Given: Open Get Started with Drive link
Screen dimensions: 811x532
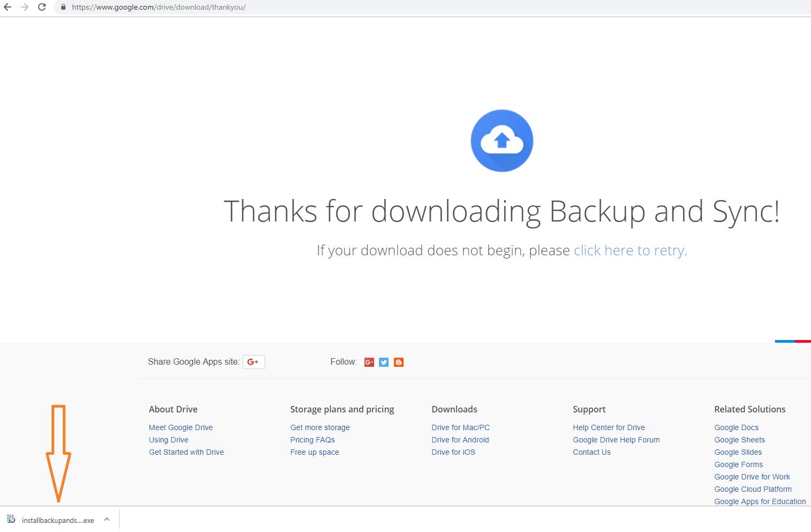Looking at the screenshot, I should tap(186, 452).
